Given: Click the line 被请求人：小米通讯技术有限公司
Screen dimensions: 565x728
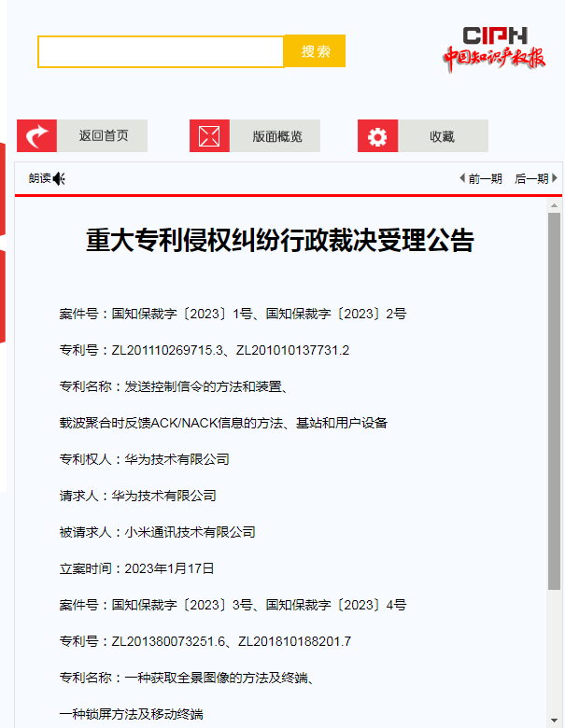Looking at the screenshot, I should [x=157, y=532].
